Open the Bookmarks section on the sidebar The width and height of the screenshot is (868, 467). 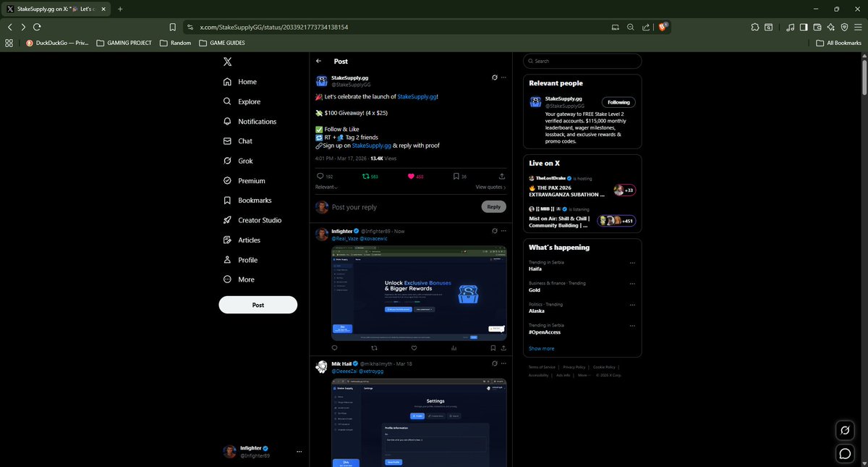pyautogui.click(x=228, y=200)
